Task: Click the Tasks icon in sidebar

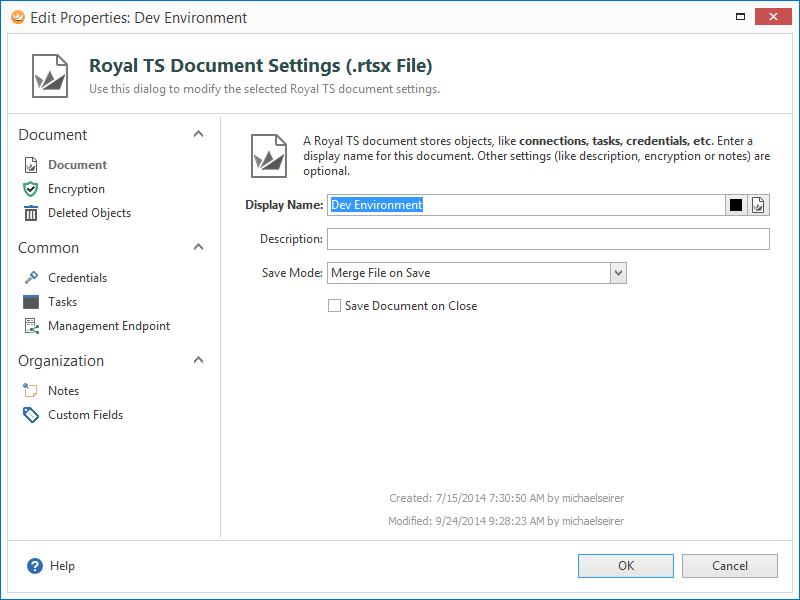Action: pos(30,302)
